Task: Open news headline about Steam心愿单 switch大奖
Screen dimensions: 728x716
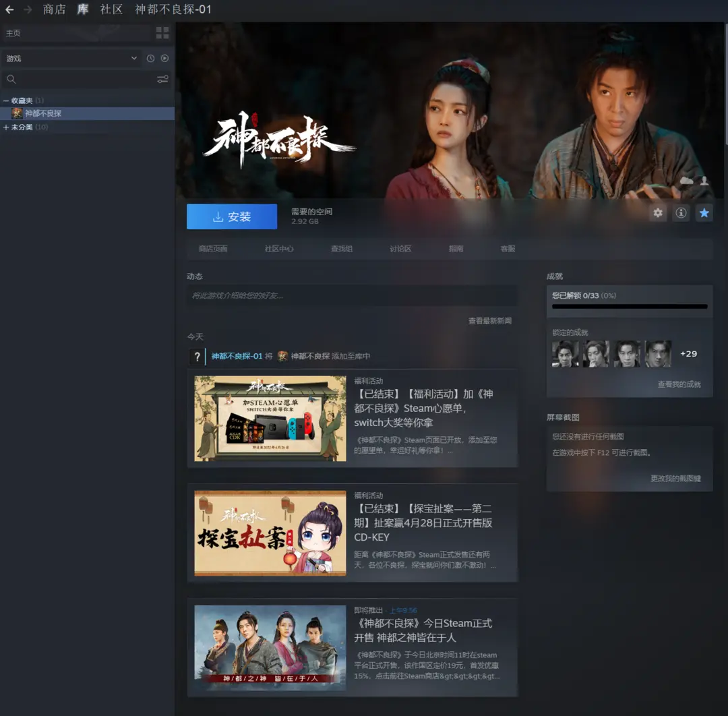Action: click(x=423, y=408)
